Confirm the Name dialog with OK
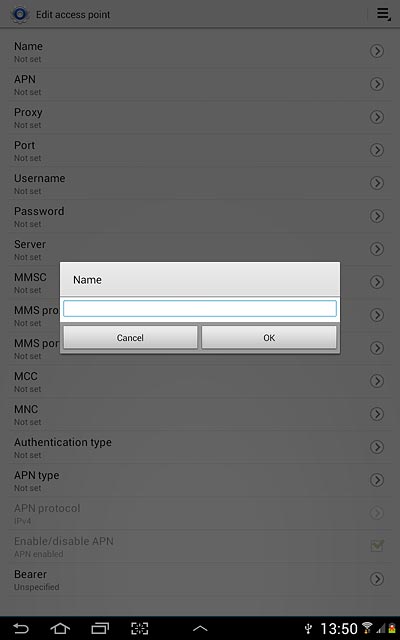Screen dimensions: 400x640 pos(269,338)
